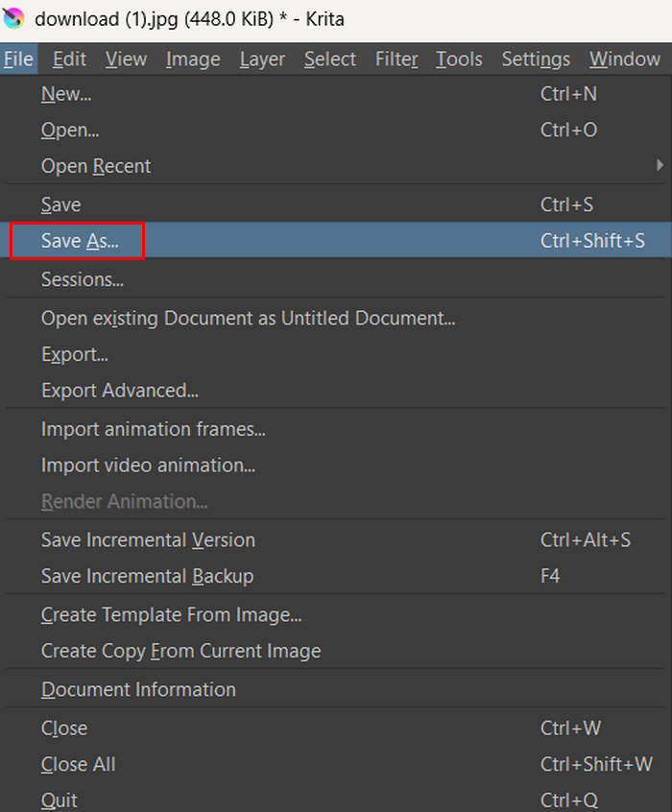
Task: Select Save As... menu entry
Action: (336, 240)
